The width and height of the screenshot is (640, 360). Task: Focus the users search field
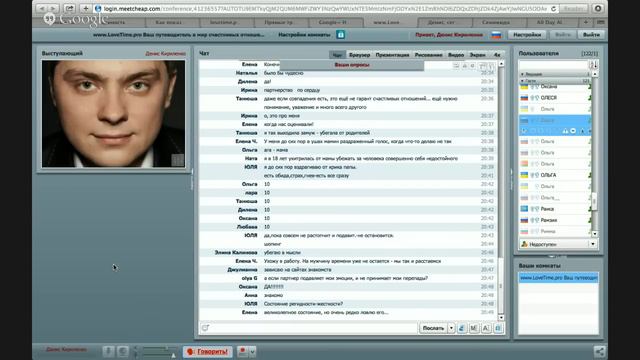tap(553, 65)
